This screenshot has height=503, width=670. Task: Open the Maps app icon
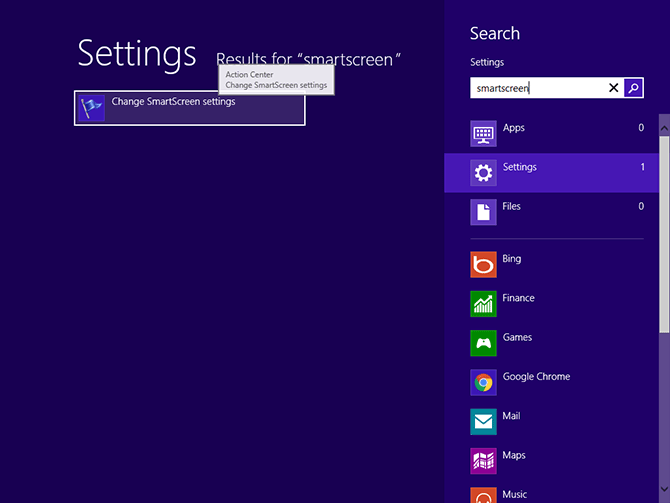483,461
